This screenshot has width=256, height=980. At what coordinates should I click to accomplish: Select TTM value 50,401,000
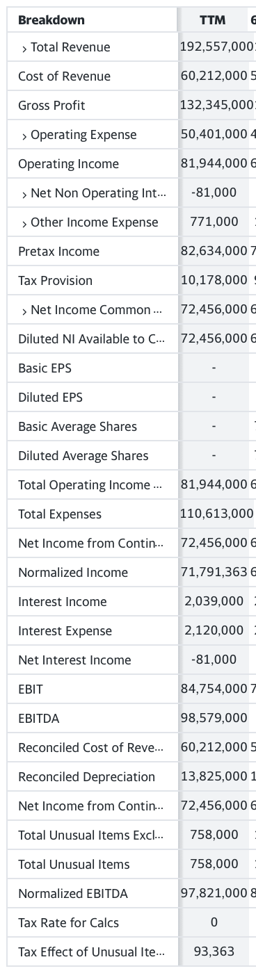214,135
